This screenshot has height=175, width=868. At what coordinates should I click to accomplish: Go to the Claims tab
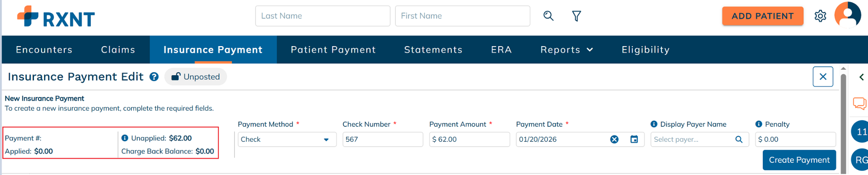point(118,50)
